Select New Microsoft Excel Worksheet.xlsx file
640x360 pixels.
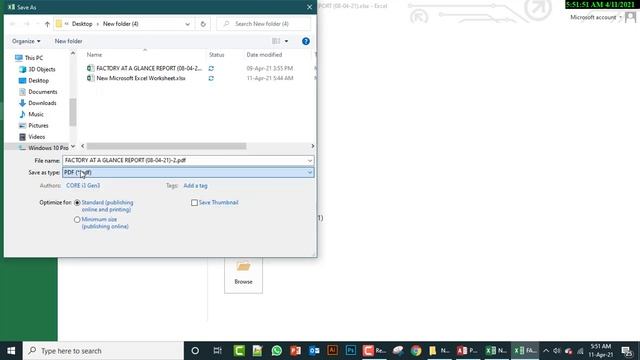[140, 78]
